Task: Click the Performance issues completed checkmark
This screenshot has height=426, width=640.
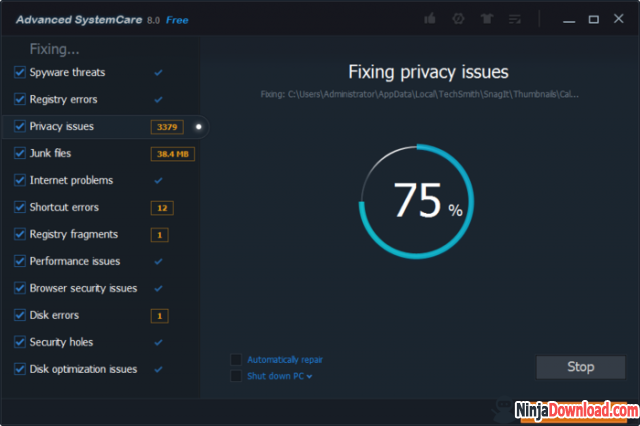Action: [158, 261]
